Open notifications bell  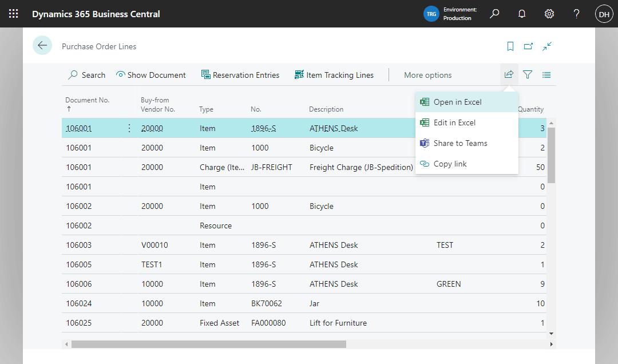(x=522, y=14)
